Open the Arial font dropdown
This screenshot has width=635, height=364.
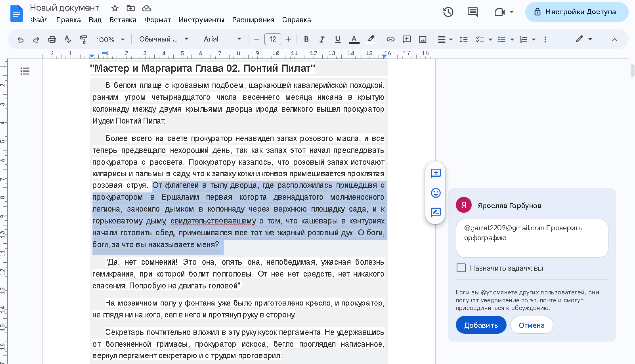click(x=222, y=39)
